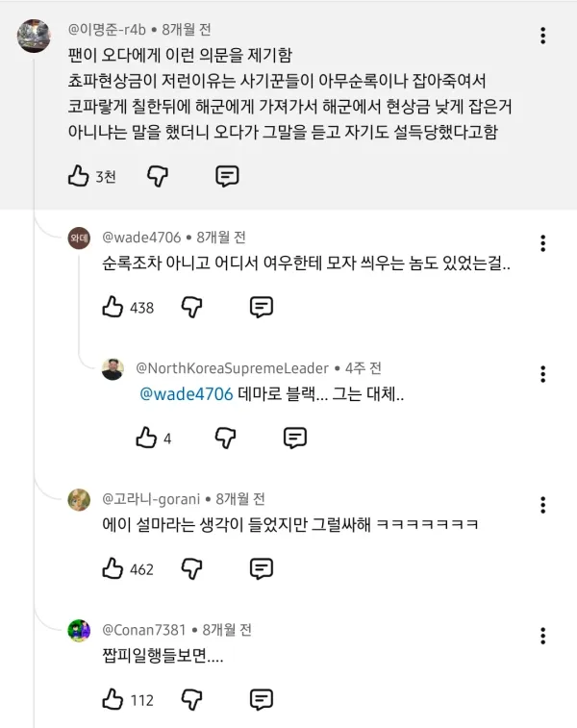Viewport: 577px width, 728px height.
Task: Open the three-dot menu for @고라니-gorani
Action: click(542, 505)
